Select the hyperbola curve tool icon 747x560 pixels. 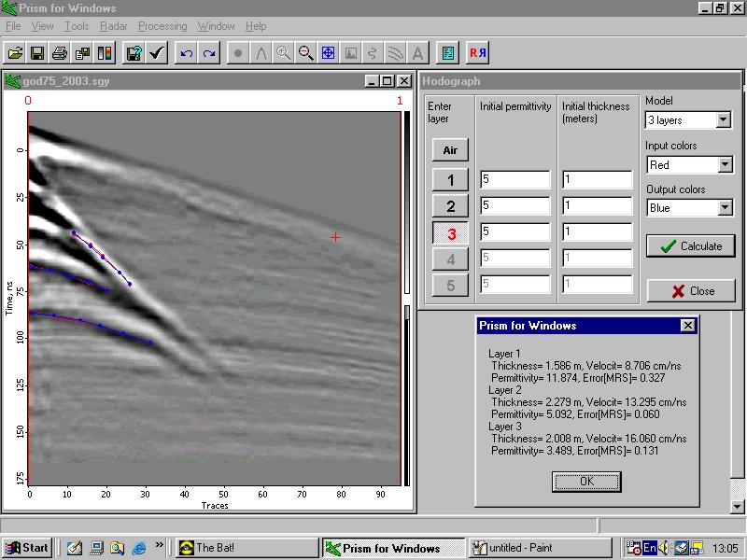(261, 52)
